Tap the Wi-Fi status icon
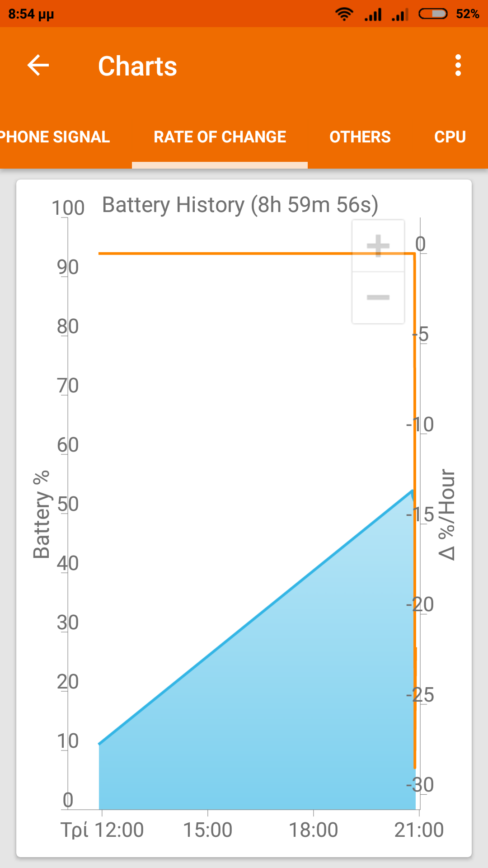 pyautogui.click(x=344, y=14)
